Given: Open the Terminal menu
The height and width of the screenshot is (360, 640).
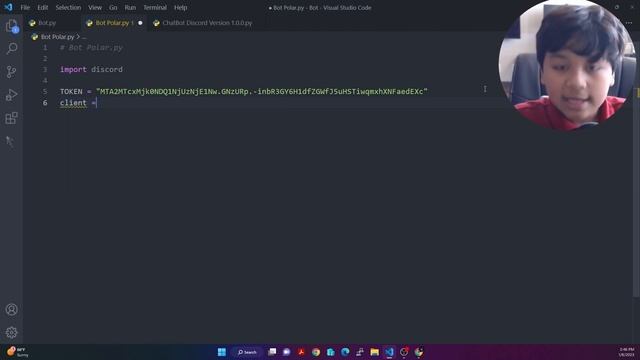Looking at the screenshot, I should (x=155, y=7).
